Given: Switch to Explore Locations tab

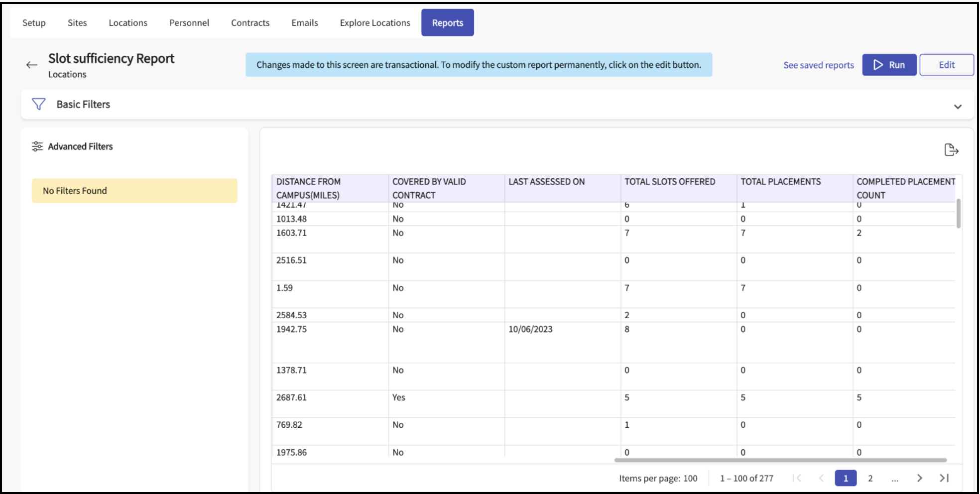Looking at the screenshot, I should click(x=375, y=23).
